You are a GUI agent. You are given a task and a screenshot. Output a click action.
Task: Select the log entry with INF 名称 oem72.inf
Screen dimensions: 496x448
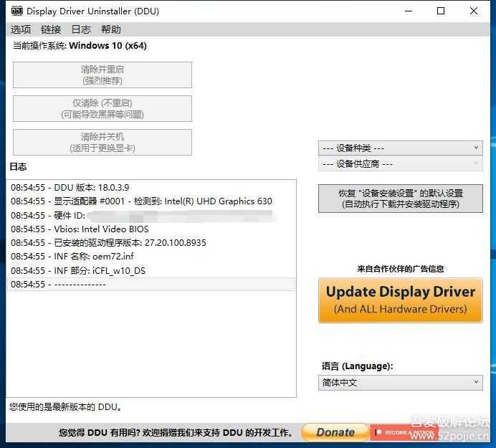click(x=72, y=256)
